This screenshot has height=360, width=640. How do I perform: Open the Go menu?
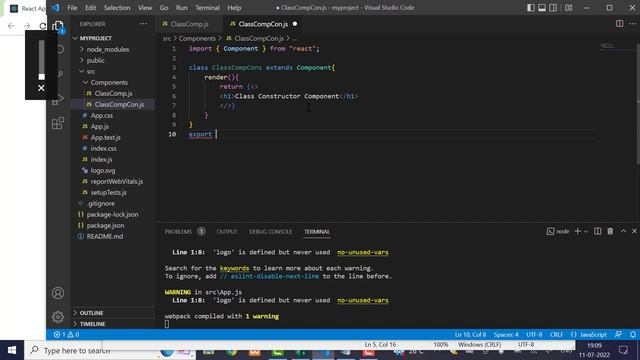pos(164,8)
